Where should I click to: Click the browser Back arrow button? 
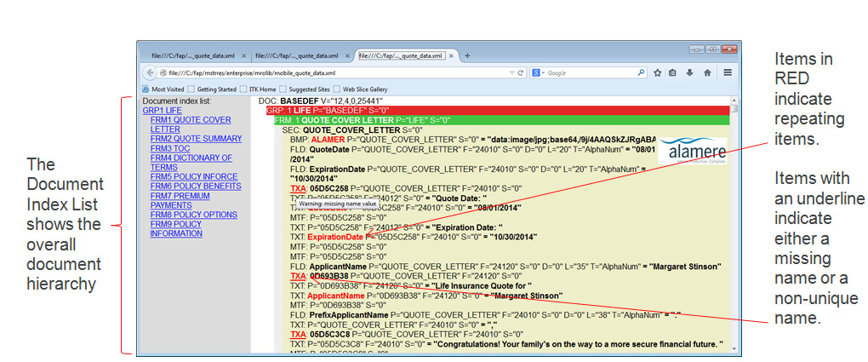coord(149,72)
